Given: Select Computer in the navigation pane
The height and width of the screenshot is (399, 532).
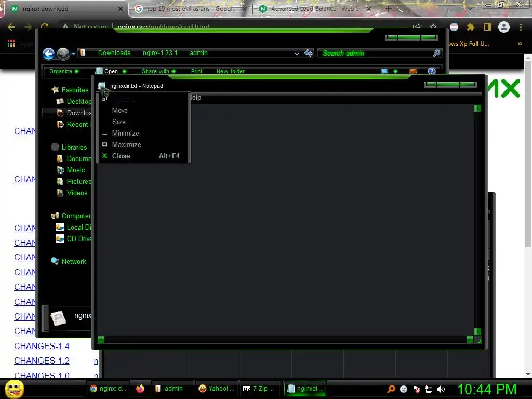Looking at the screenshot, I should coord(71,216).
